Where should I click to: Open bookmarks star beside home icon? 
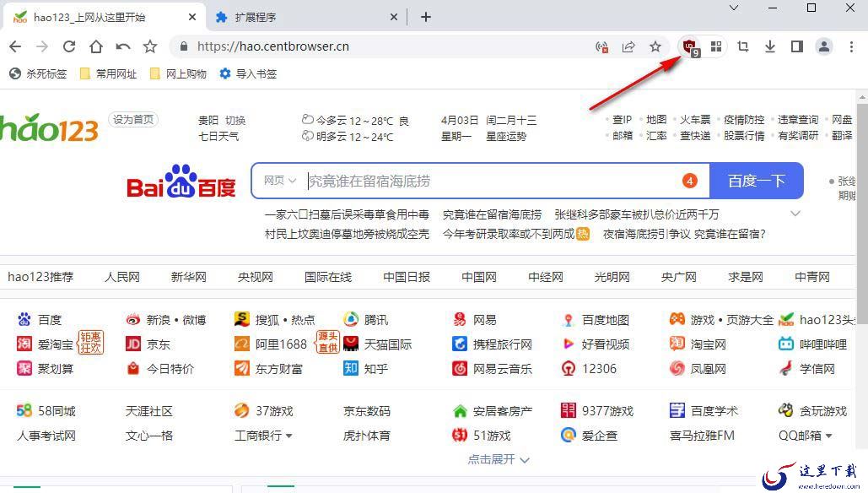(150, 46)
